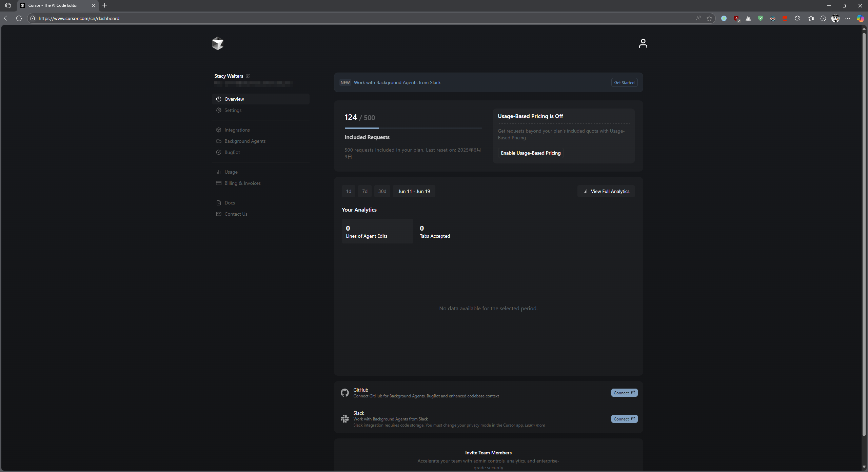
Task: Add this page to favorites star
Action: coord(709,18)
